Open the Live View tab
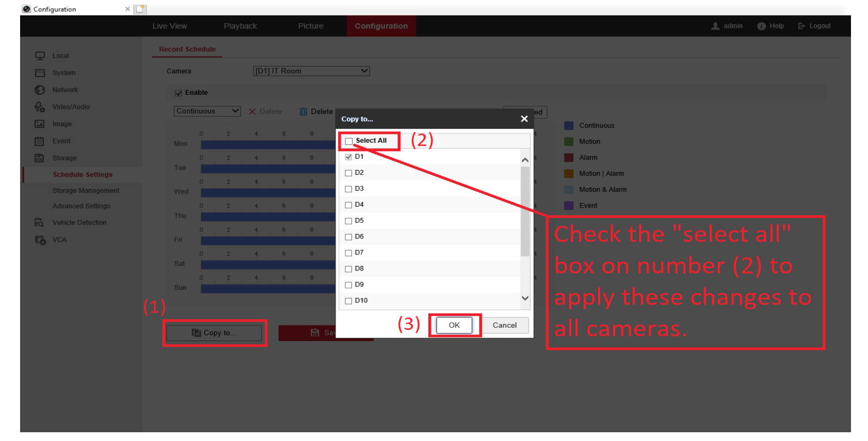The image size is (868, 441). pos(170,26)
